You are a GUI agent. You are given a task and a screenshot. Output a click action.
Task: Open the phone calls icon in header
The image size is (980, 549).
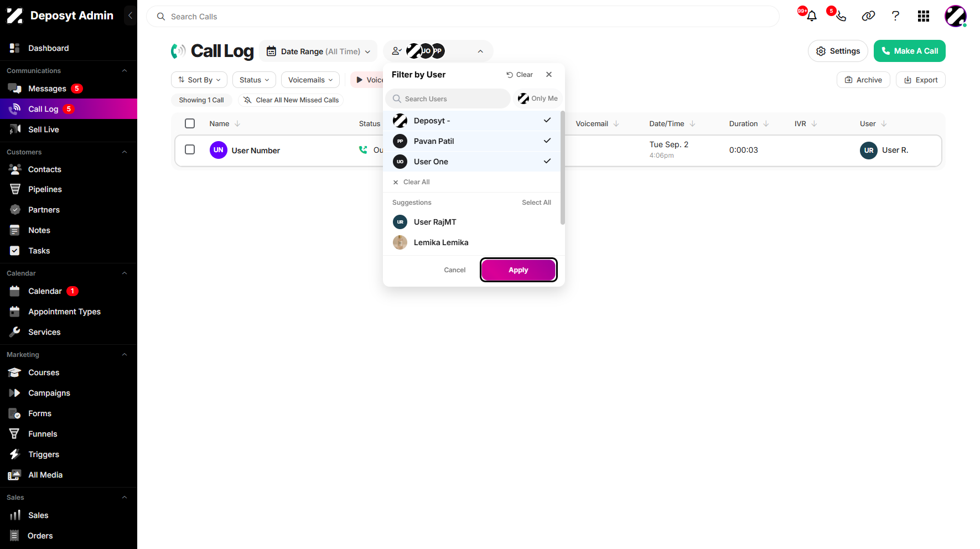click(841, 16)
